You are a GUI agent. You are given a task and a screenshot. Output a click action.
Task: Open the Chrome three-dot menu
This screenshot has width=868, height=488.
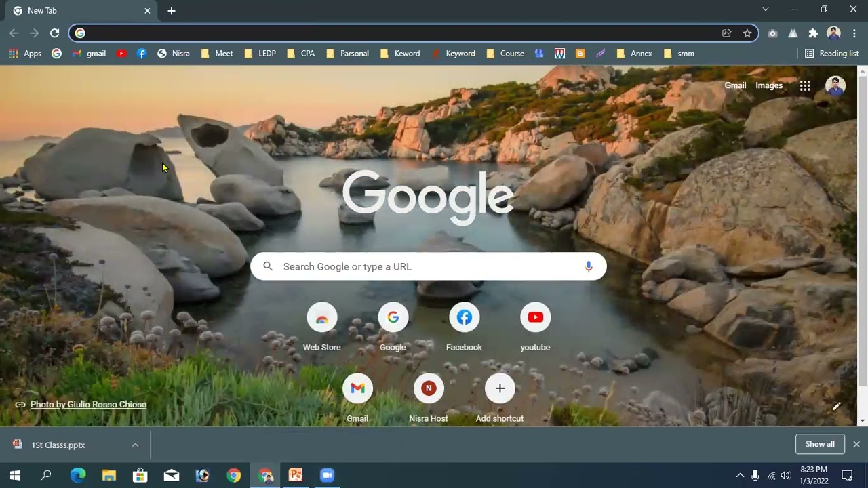click(854, 33)
